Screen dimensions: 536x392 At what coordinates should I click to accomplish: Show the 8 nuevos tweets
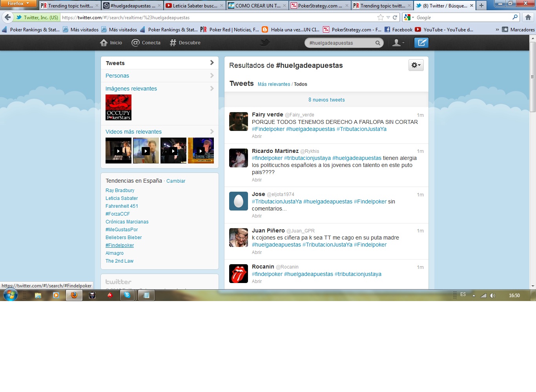[326, 100]
